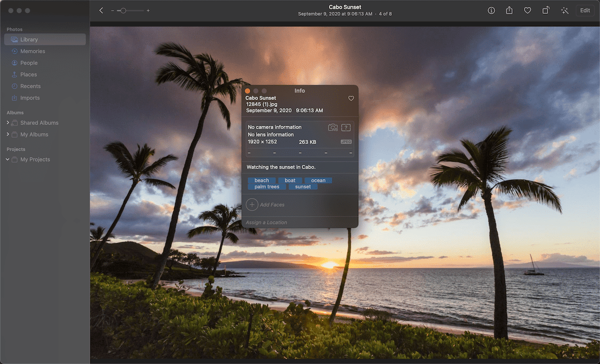Click the Info button in toolbar
The image size is (600, 364).
[x=491, y=10]
